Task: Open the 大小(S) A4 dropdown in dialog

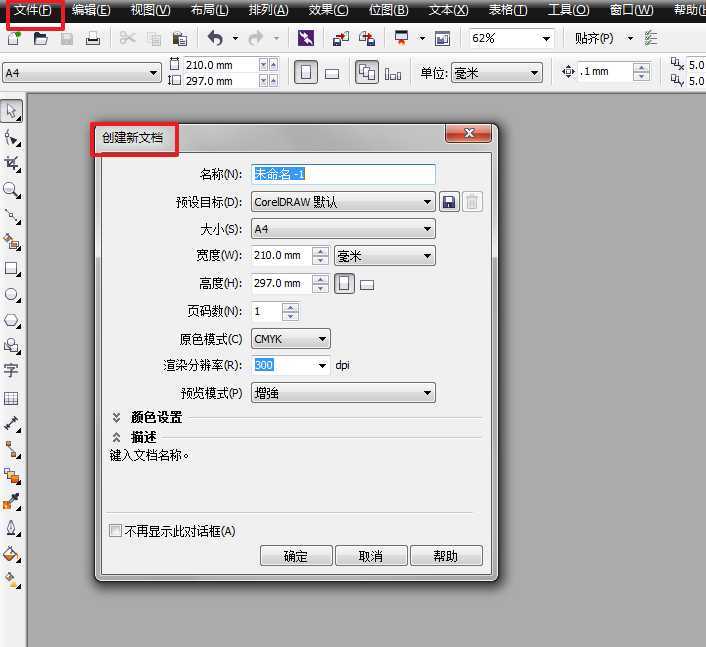Action: tap(343, 229)
